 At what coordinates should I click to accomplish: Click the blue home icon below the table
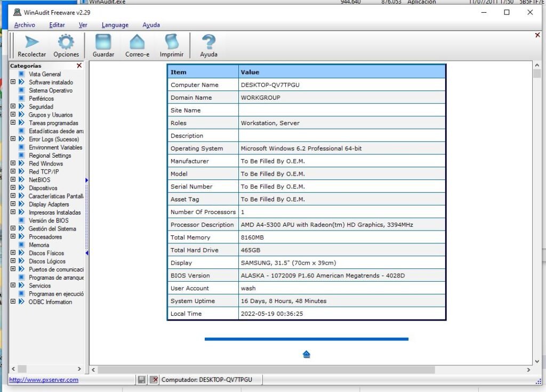pos(307,354)
